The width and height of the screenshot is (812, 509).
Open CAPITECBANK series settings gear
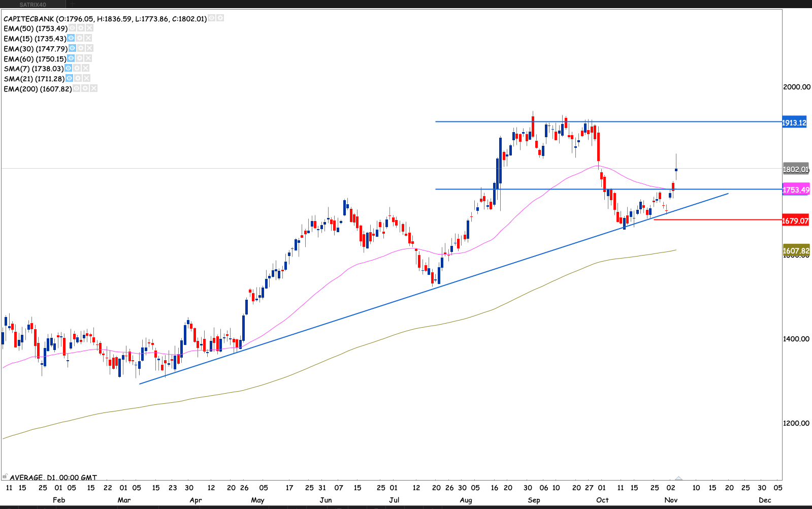pyautogui.click(x=220, y=18)
